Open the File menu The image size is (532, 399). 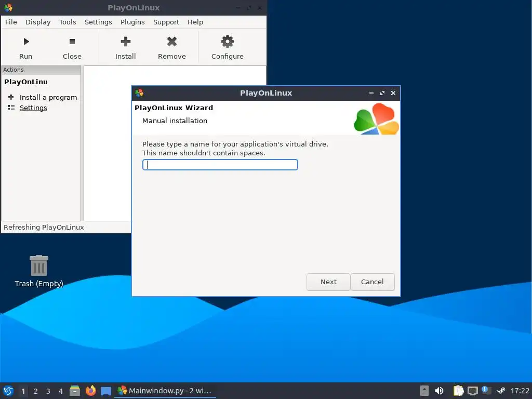[11, 22]
